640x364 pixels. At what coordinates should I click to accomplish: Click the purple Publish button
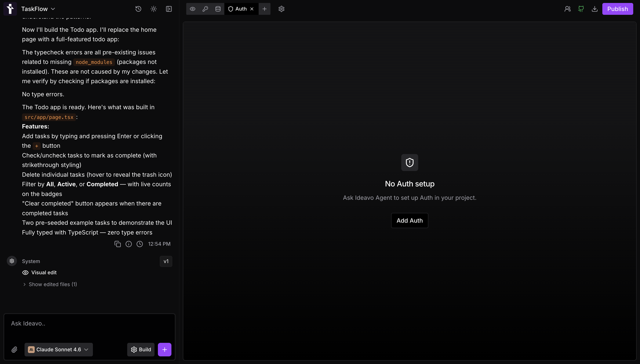tap(618, 9)
